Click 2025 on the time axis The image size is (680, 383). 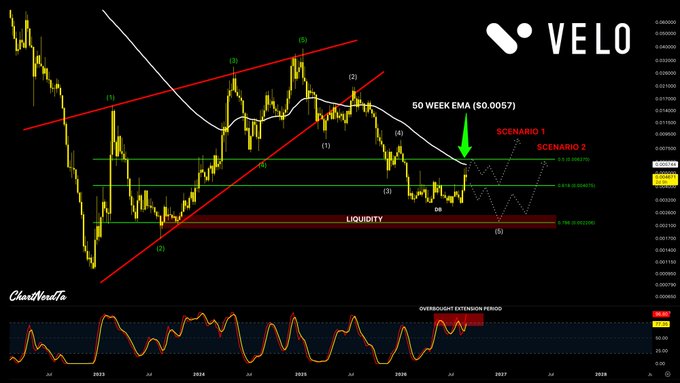(301, 374)
